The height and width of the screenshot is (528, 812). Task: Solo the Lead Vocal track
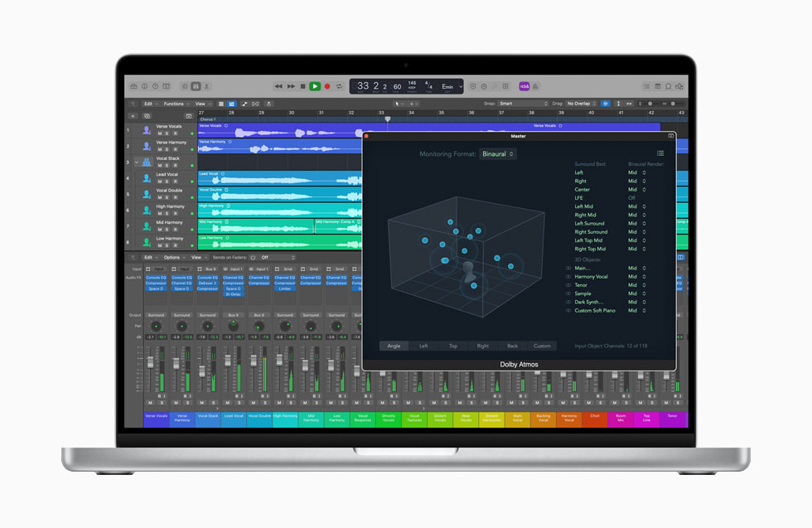[167, 181]
